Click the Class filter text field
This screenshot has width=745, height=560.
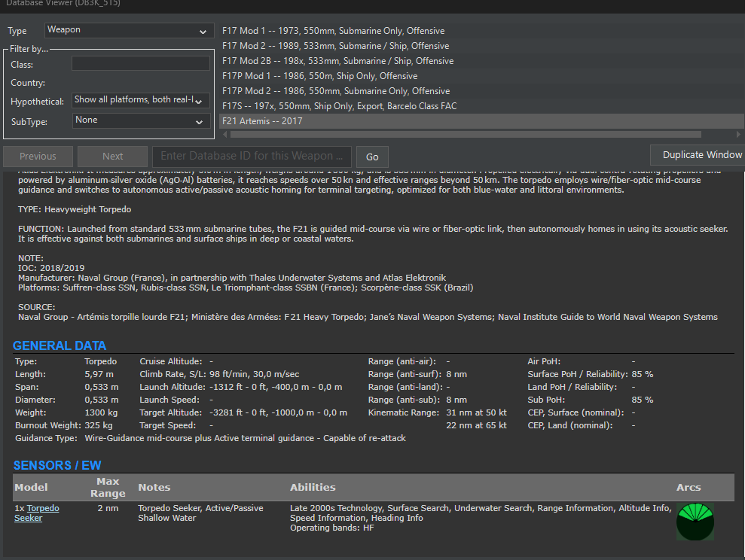140,64
